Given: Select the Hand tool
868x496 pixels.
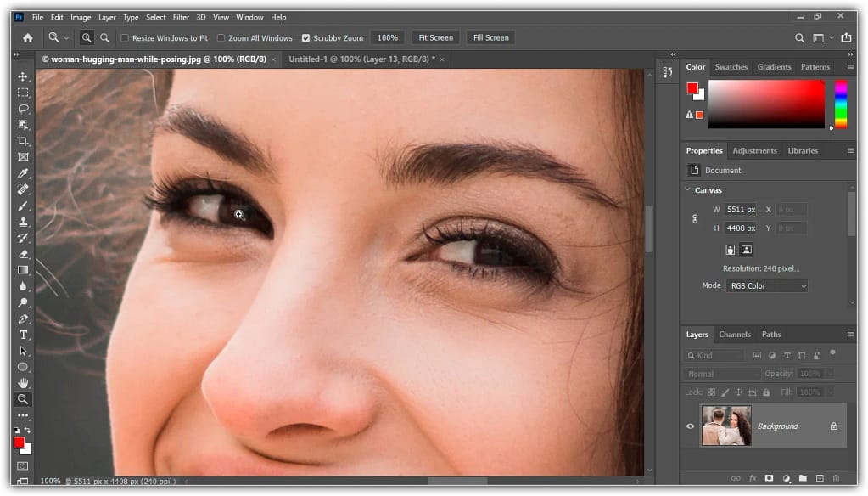Looking at the screenshot, I should (23, 383).
